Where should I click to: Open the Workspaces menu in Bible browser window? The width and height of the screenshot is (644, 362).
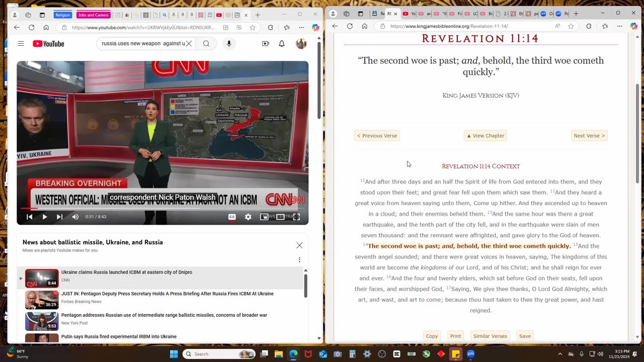pos(346,14)
